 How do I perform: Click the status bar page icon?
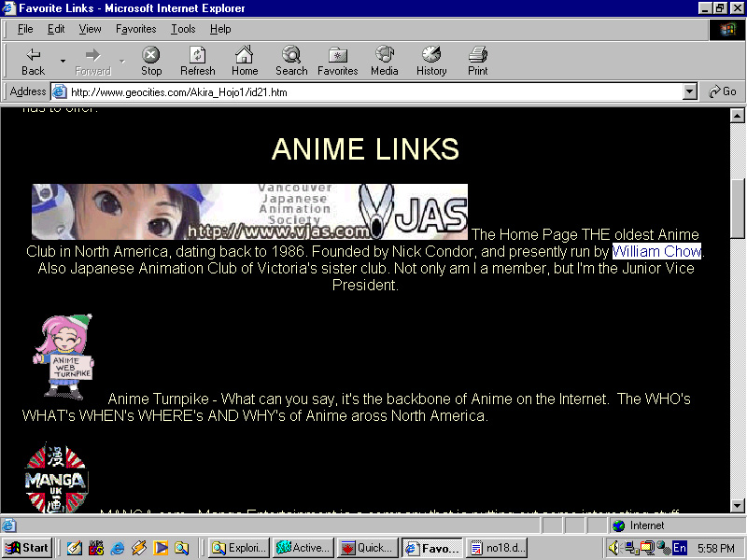(x=8, y=525)
